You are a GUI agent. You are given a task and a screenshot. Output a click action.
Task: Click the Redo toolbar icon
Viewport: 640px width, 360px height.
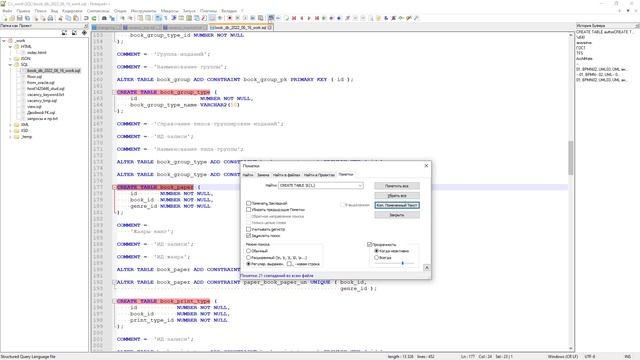(94, 18)
